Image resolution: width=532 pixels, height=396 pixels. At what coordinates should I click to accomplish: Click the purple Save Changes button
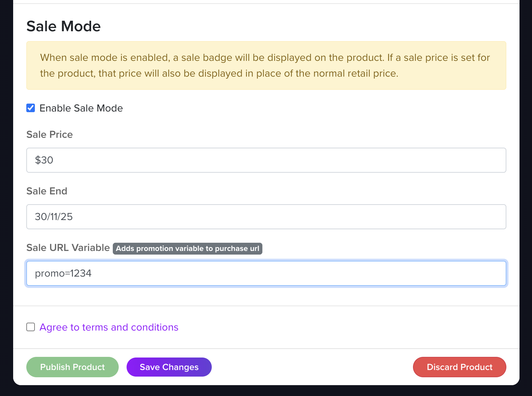(x=169, y=367)
